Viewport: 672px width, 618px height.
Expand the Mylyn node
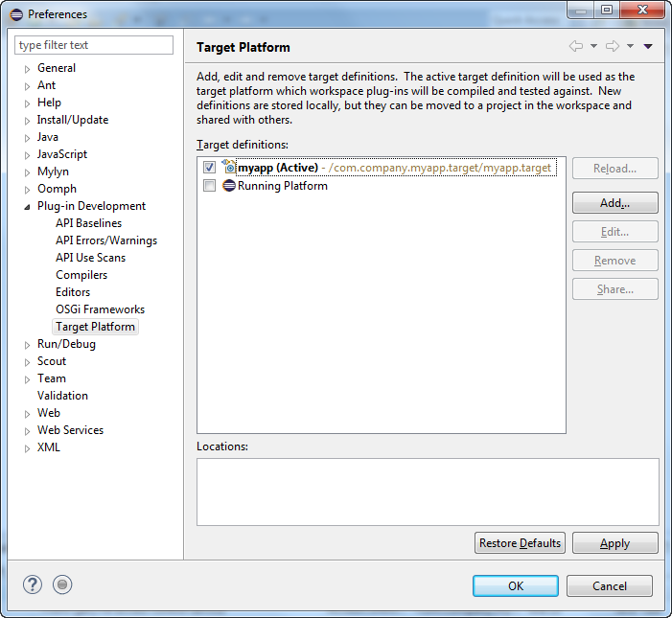click(x=27, y=172)
